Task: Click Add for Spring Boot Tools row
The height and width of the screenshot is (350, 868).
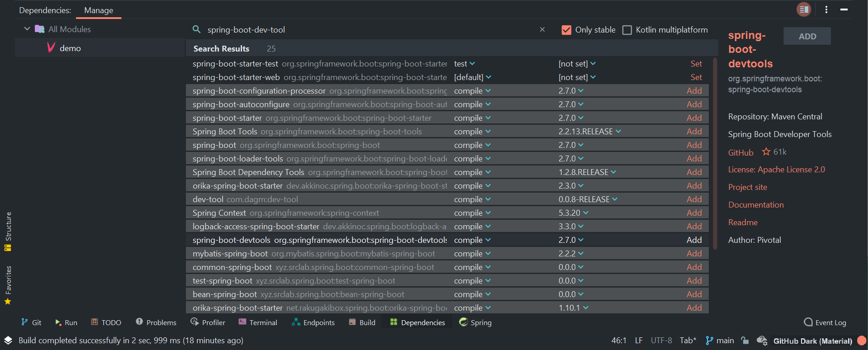Action: [x=694, y=132]
